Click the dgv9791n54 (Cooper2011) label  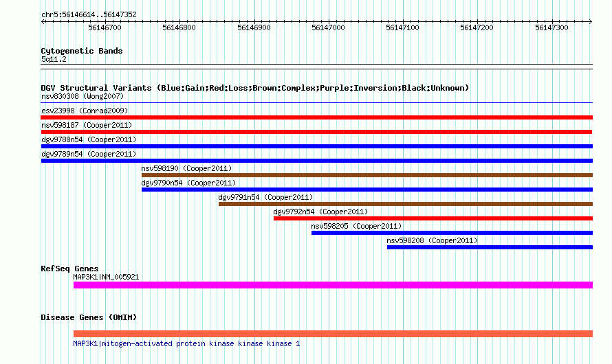click(266, 197)
